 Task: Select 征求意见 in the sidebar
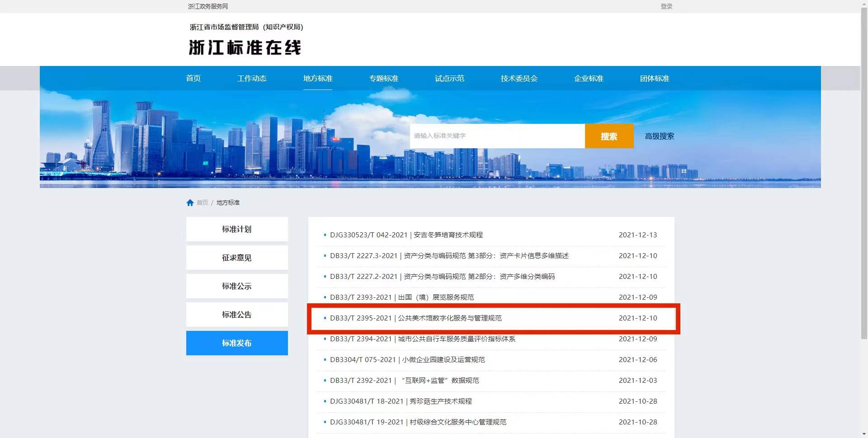click(x=237, y=258)
